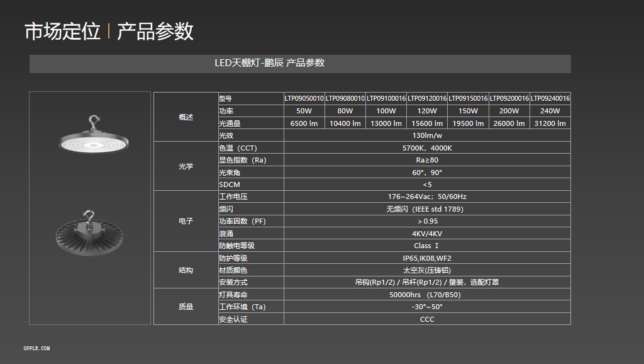Click the '120W' power cell
Screen dimensions: 644x364
[x=427, y=111]
